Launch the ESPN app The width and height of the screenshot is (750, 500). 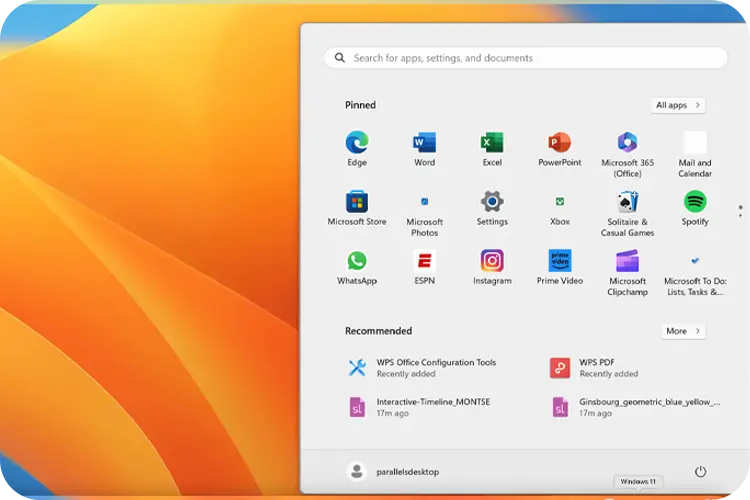tap(424, 261)
